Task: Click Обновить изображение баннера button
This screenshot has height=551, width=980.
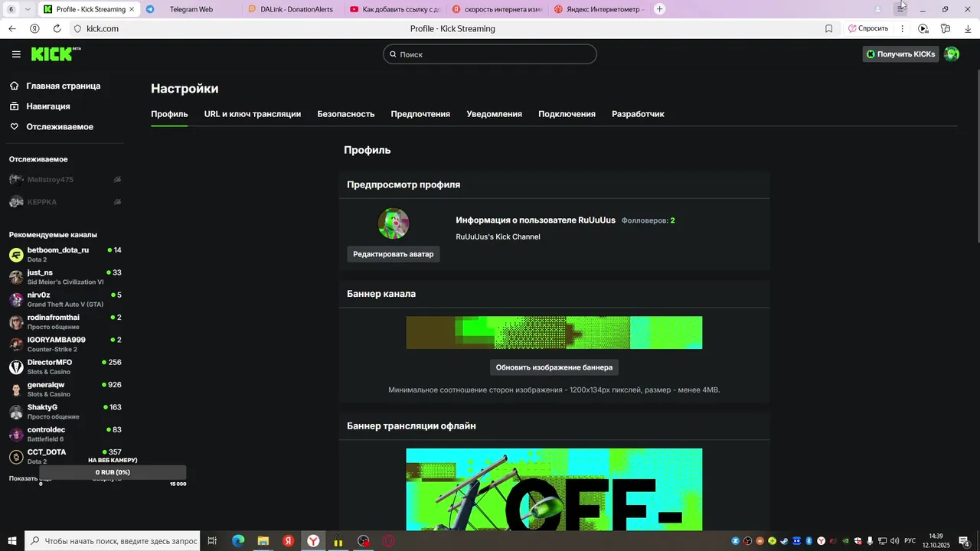Action: pyautogui.click(x=554, y=367)
